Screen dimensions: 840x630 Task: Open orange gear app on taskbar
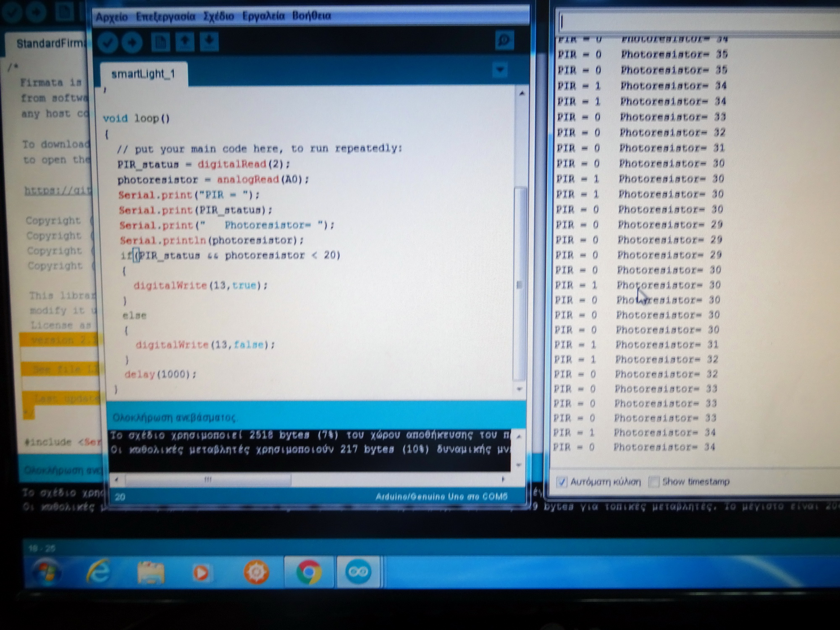tap(256, 572)
